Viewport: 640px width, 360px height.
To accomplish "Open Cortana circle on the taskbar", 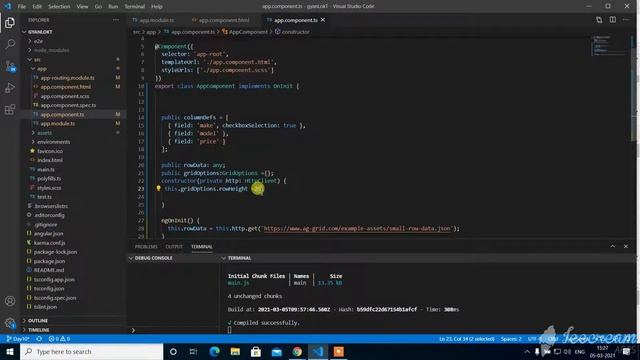I will (173, 351).
